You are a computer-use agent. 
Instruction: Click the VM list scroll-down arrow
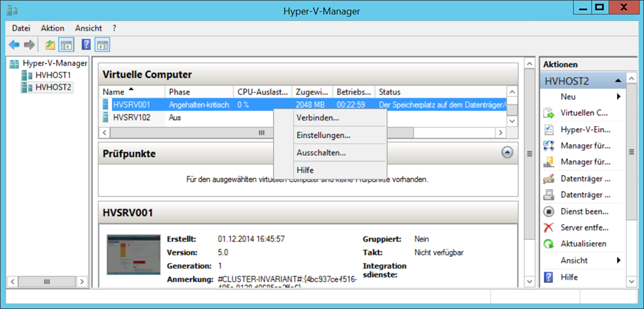[511, 121]
